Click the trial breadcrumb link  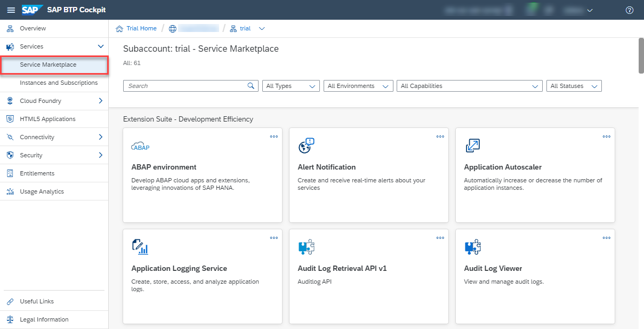(x=245, y=28)
